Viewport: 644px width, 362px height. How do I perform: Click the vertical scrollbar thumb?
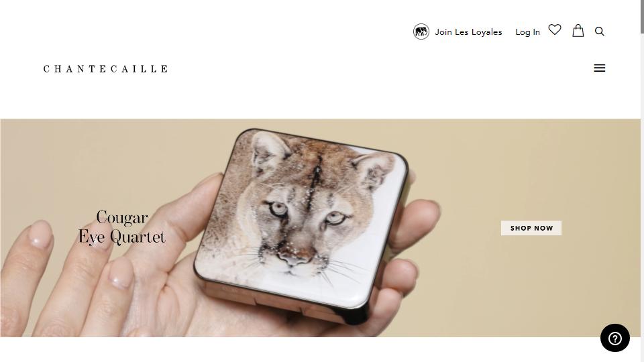click(642, 16)
